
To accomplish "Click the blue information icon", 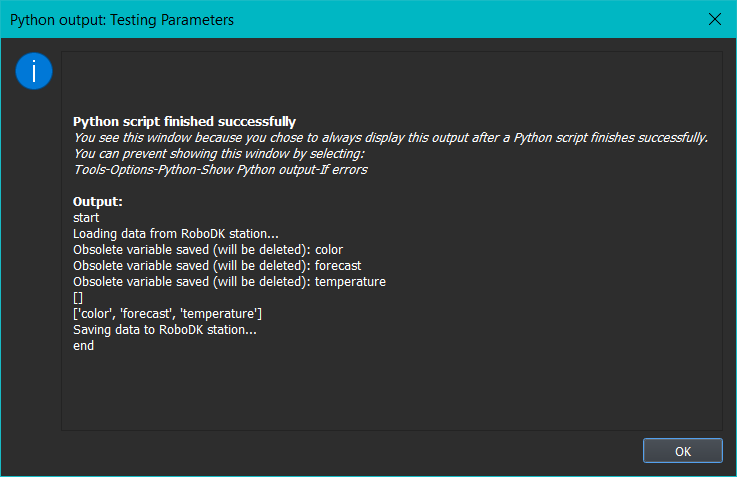I will pos(33,72).
